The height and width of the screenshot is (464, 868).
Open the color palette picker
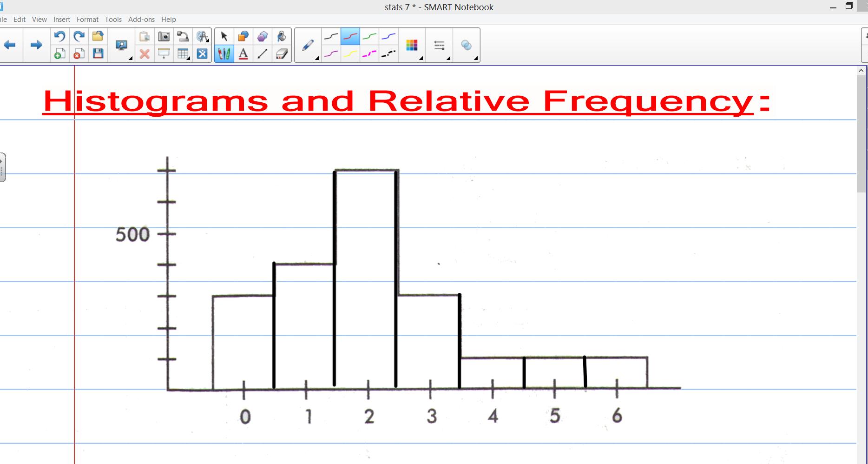point(412,46)
